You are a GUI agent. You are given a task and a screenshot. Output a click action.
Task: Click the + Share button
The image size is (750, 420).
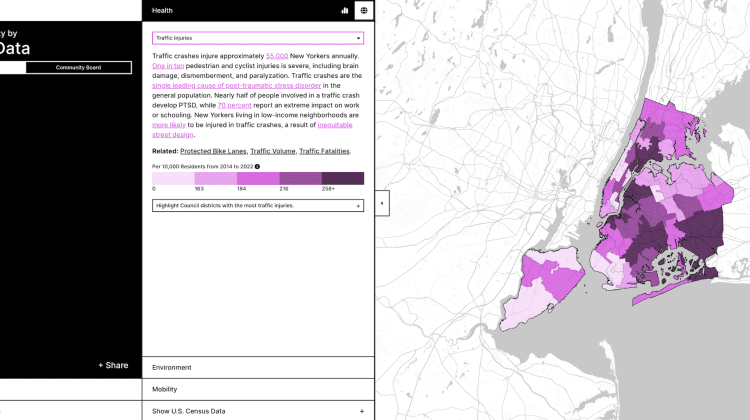(x=113, y=365)
